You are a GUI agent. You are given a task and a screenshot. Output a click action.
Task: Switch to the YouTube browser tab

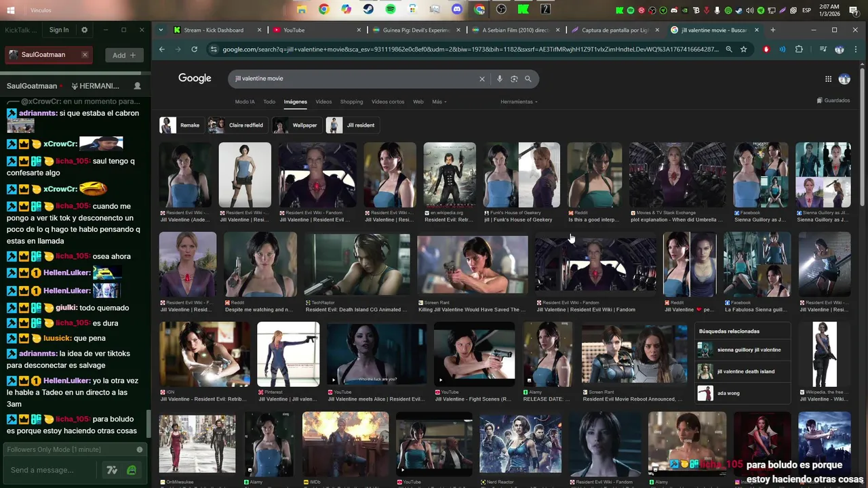317,30
